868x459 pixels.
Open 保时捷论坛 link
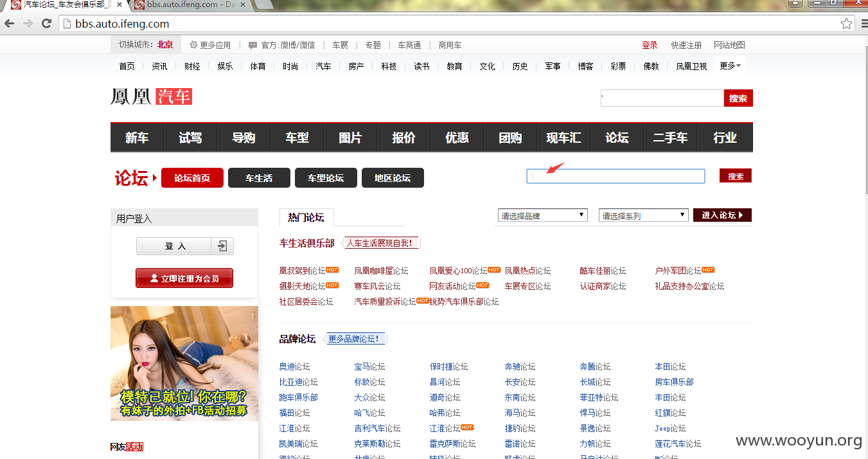click(448, 366)
